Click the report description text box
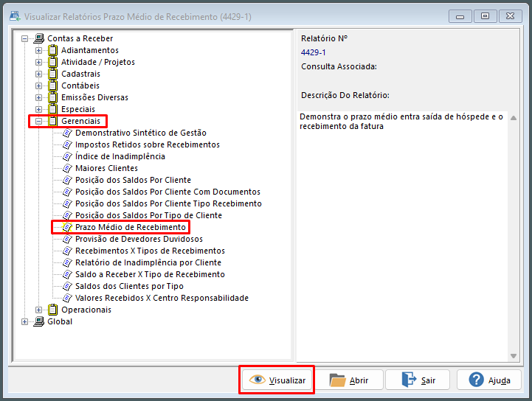Image resolution: width=532 pixels, height=401 pixels. pos(402,237)
